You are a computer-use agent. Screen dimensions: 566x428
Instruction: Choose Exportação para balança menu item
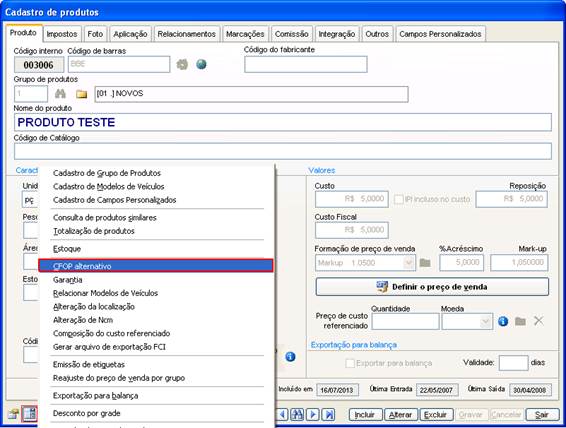tap(156, 396)
